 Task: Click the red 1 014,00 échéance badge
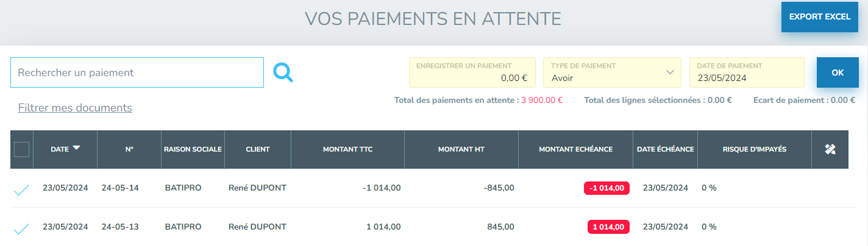pyautogui.click(x=608, y=227)
